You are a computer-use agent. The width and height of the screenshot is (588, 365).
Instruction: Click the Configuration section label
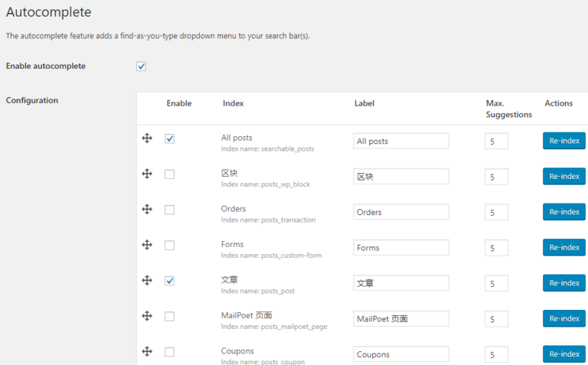(32, 100)
